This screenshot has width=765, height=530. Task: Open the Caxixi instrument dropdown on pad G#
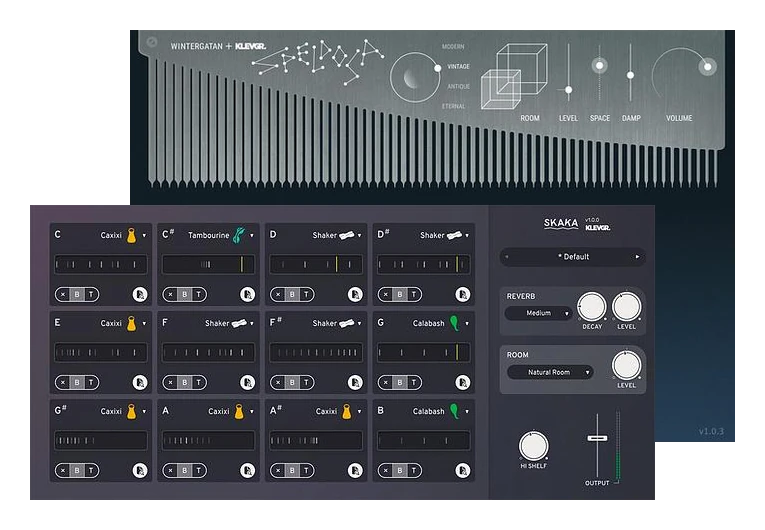(123, 411)
